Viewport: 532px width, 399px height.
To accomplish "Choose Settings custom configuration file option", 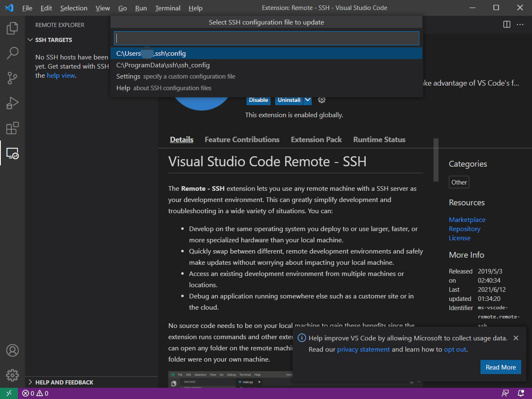I will (x=266, y=76).
